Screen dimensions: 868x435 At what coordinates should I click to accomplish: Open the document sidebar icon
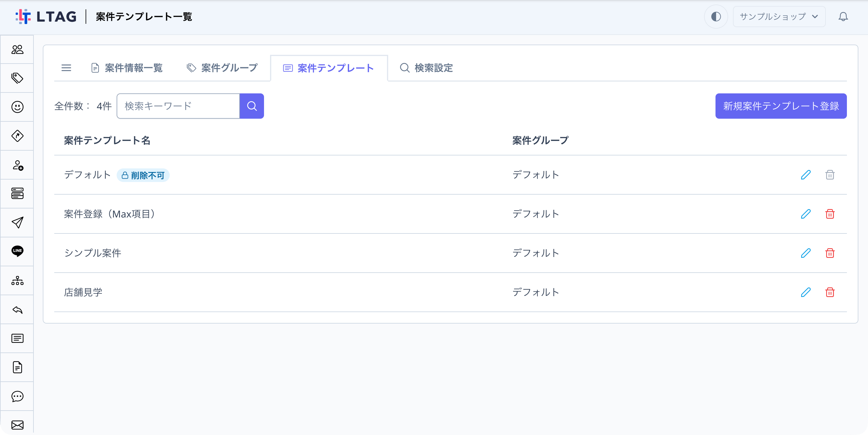[x=17, y=367]
